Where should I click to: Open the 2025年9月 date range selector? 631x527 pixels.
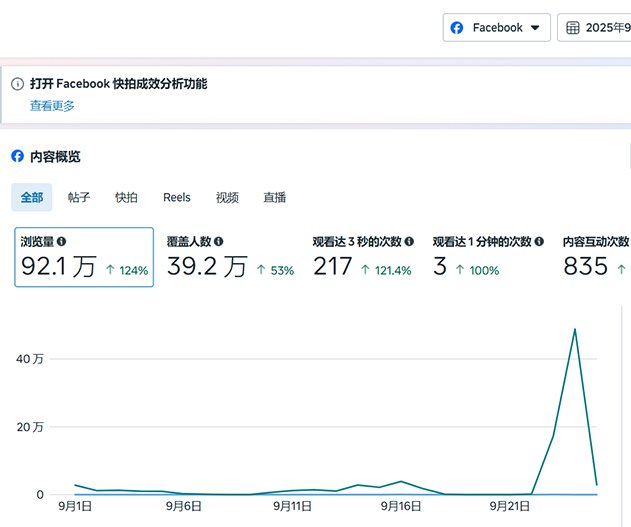604,28
